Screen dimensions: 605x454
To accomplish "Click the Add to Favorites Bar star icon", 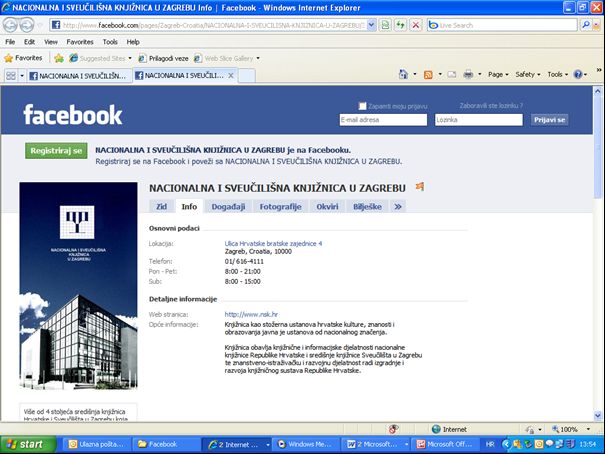I will coord(59,58).
